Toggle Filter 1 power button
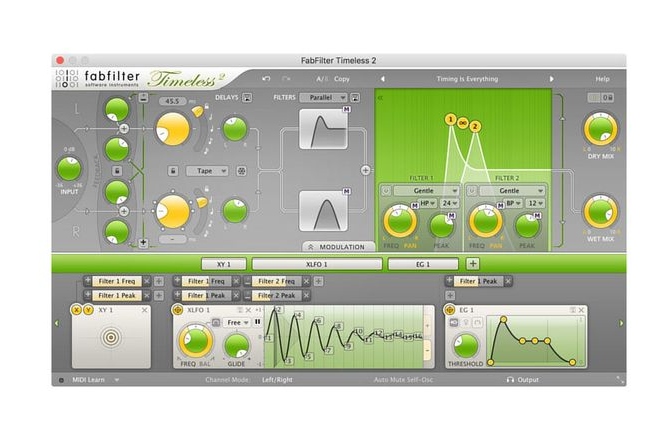The width and height of the screenshot is (672, 440). 386,191
